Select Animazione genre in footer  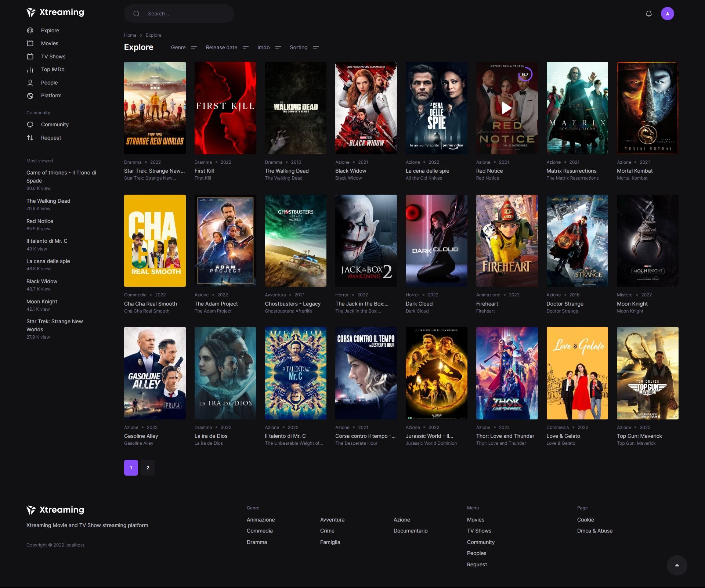pos(261,520)
